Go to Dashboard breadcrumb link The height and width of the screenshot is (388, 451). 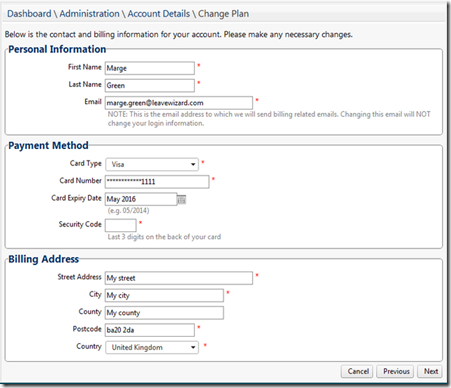point(29,14)
